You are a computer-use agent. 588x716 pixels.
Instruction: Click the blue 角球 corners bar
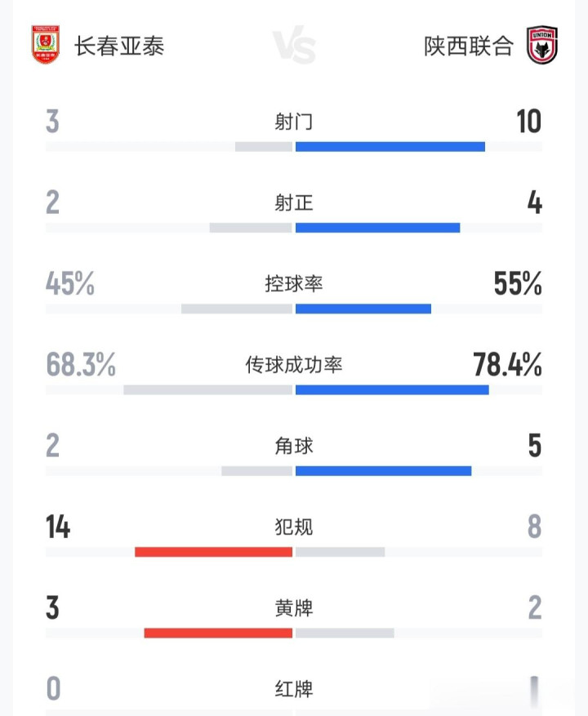point(383,470)
